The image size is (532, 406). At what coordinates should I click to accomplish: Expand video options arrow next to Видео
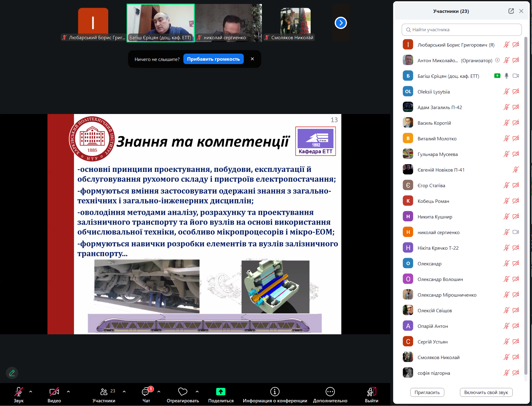click(68, 392)
